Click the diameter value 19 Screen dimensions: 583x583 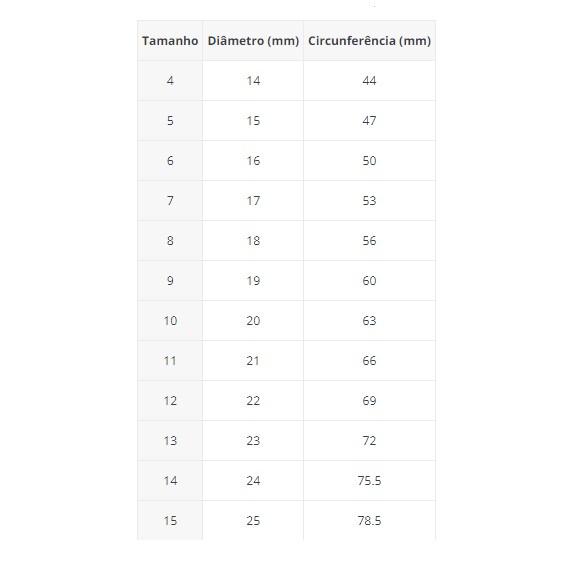click(x=253, y=281)
